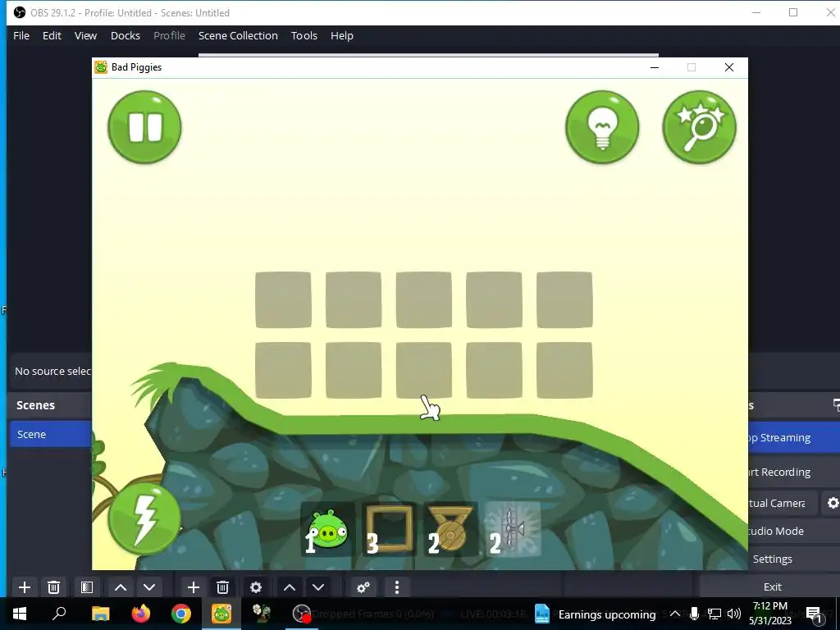This screenshot has height=630, width=840.
Task: Click the top-right empty build grid cell
Action: [x=564, y=299]
